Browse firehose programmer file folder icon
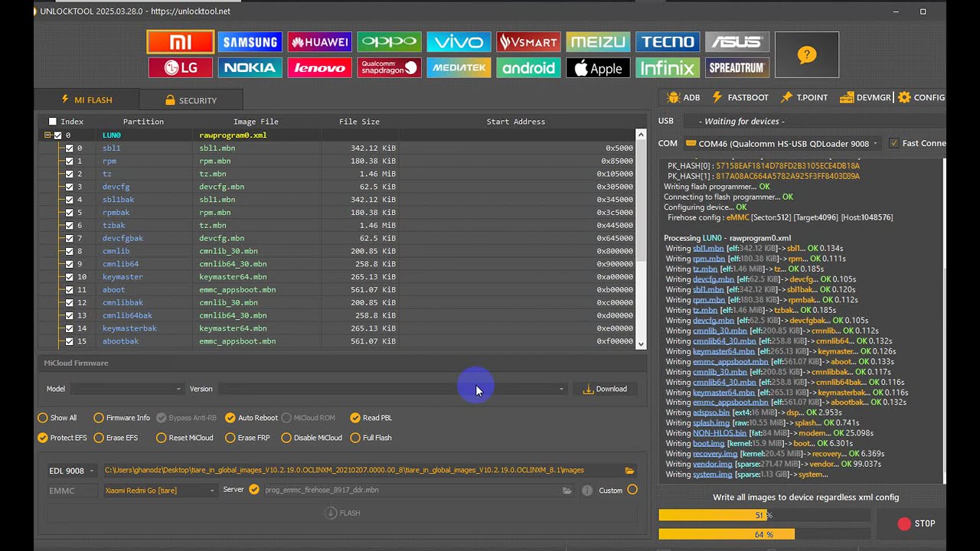 click(567, 491)
